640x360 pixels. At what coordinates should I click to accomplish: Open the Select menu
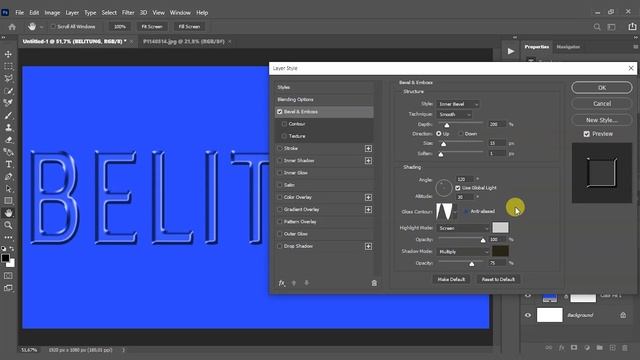[109, 13]
